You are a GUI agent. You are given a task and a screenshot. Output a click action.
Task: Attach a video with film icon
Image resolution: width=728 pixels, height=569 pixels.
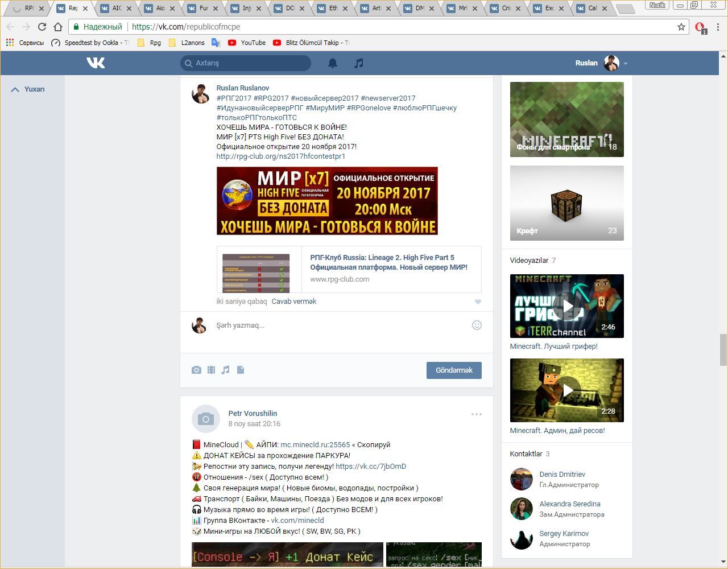click(x=211, y=370)
